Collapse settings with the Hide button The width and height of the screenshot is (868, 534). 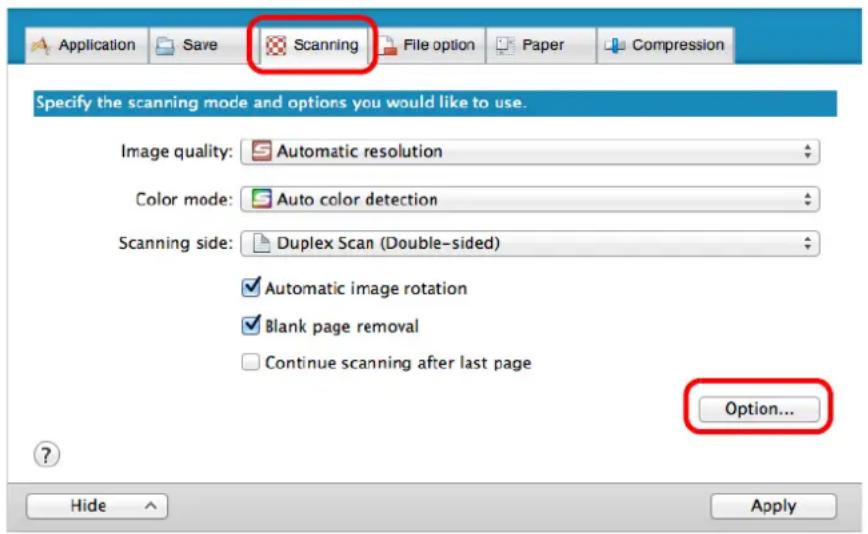pyautogui.click(x=97, y=506)
